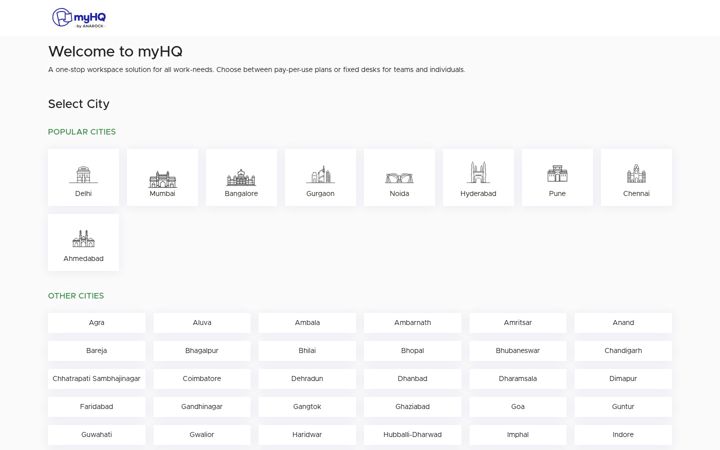This screenshot has height=450, width=720.
Task: Select Ghaziabad city button
Action: (412, 407)
